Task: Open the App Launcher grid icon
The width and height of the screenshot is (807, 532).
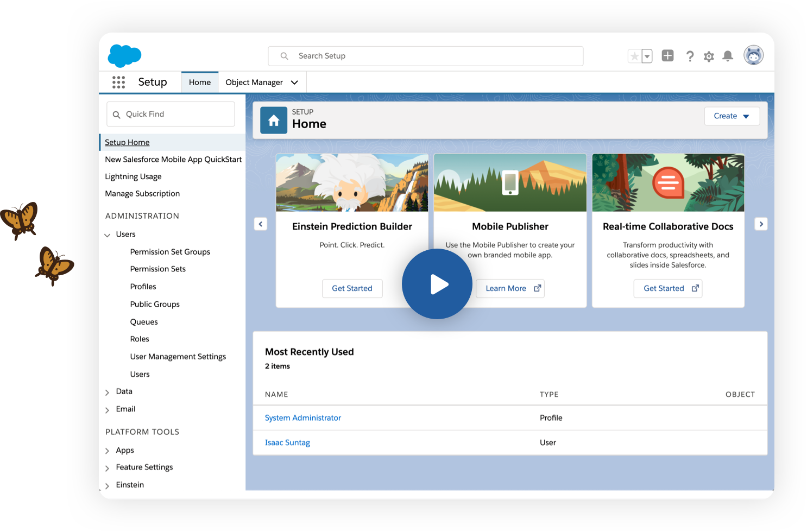Action: click(118, 82)
